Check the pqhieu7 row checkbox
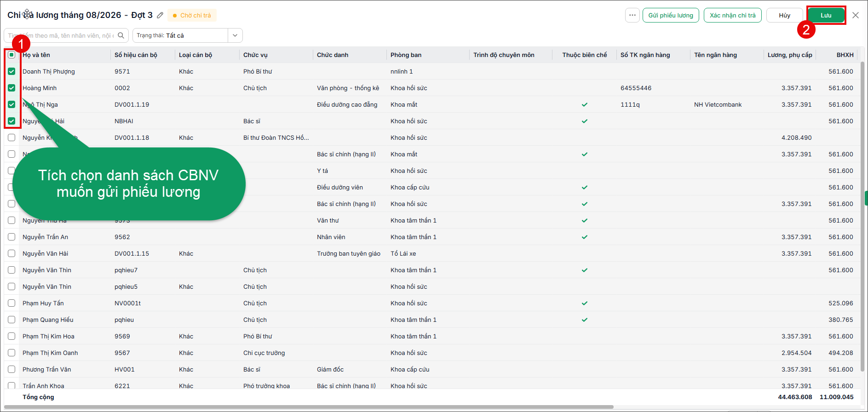The height and width of the screenshot is (412, 868). [11, 270]
